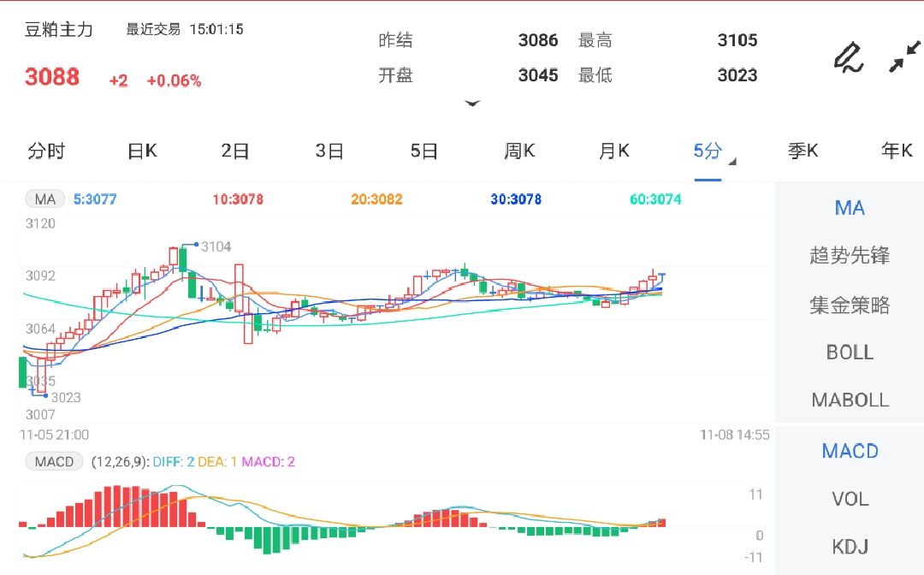Click the 11-08 14:55 end date label
The image size is (924, 575).
(x=734, y=436)
